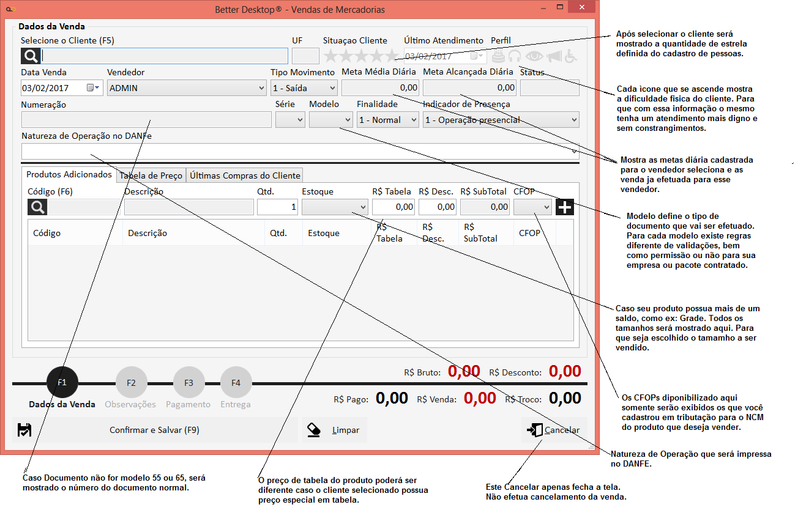
Task: Click the plus icon to add product
Action: pyautogui.click(x=564, y=207)
